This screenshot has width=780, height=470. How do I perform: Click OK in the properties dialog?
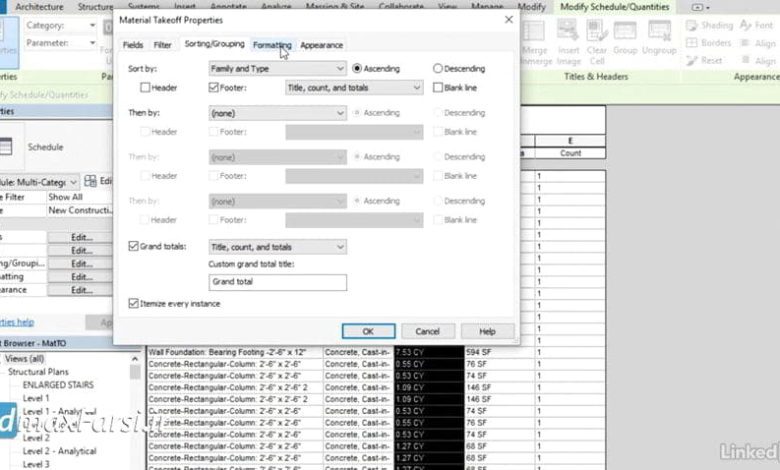tap(369, 331)
